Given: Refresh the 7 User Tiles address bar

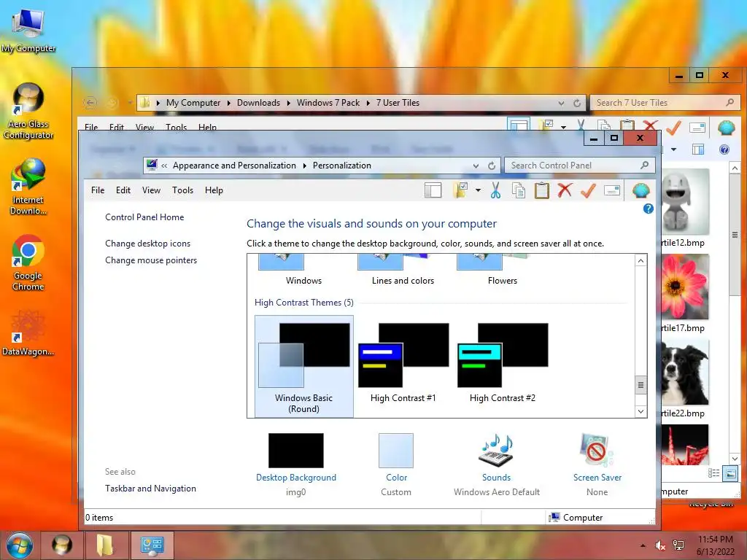Looking at the screenshot, I should 577,103.
